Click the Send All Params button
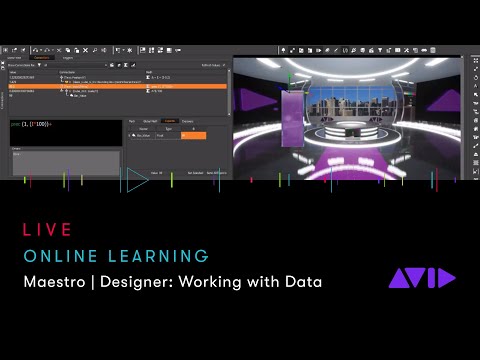480x360 pixels. coord(217,173)
